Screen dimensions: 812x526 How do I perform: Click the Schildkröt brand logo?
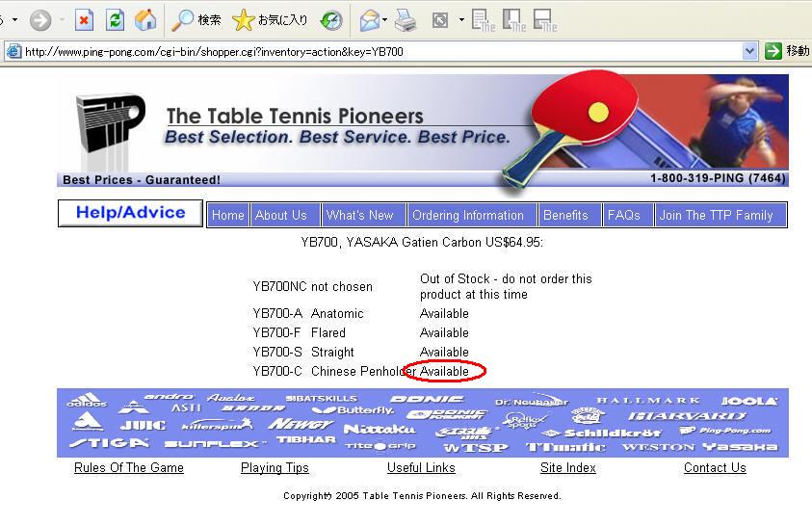pos(603,433)
